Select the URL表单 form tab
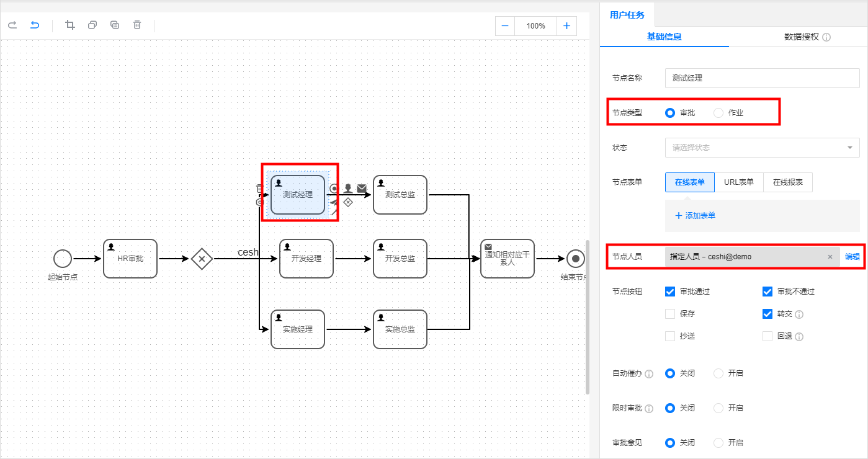The image size is (868, 459). (740, 182)
